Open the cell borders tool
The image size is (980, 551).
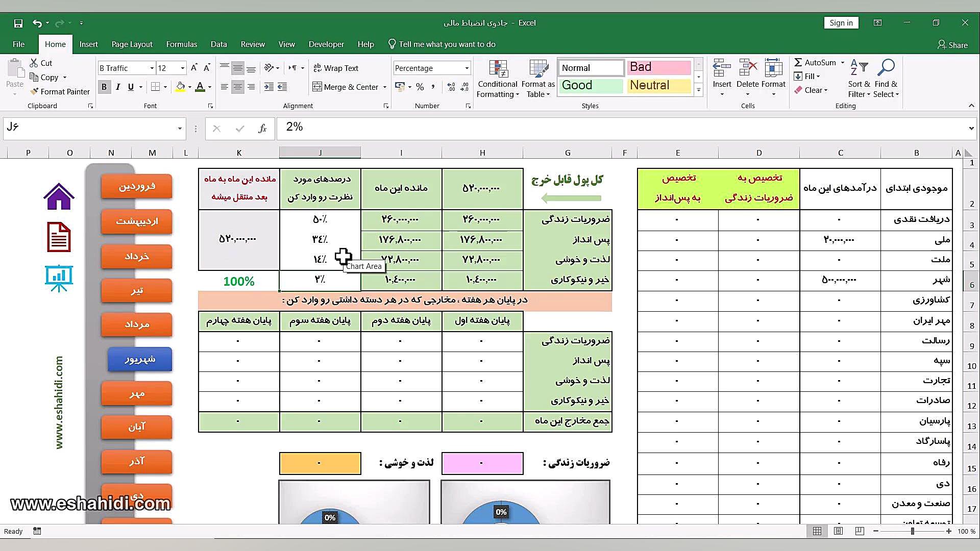click(x=156, y=87)
